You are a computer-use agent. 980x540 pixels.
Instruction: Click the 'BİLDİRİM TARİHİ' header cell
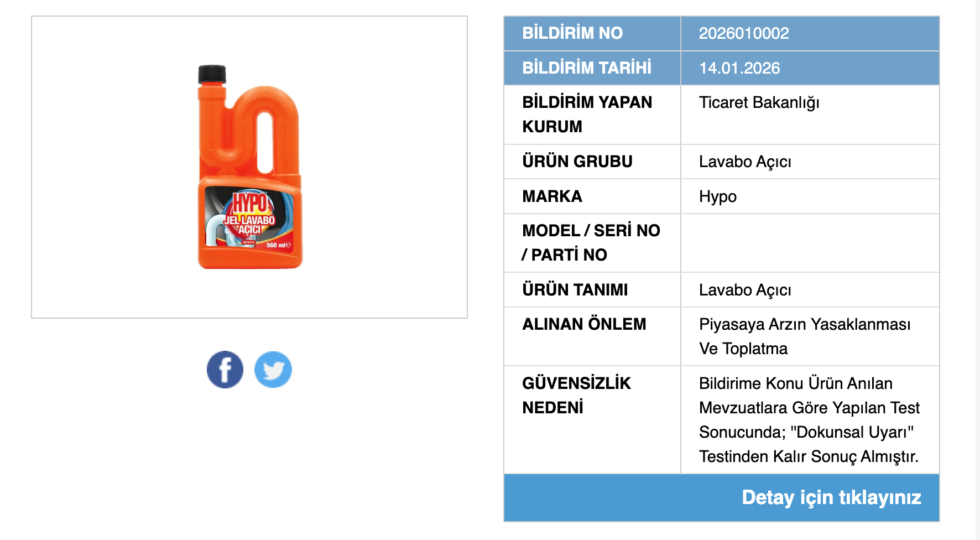[x=586, y=68]
